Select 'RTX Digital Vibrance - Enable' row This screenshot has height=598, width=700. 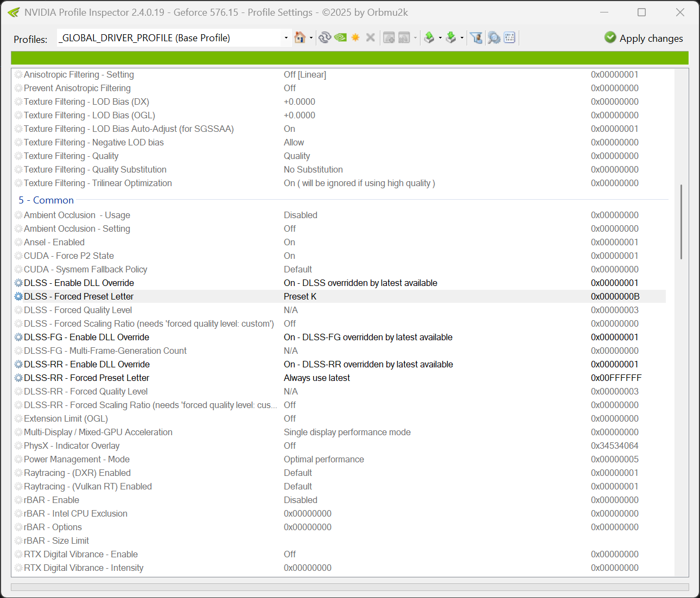[340, 554]
